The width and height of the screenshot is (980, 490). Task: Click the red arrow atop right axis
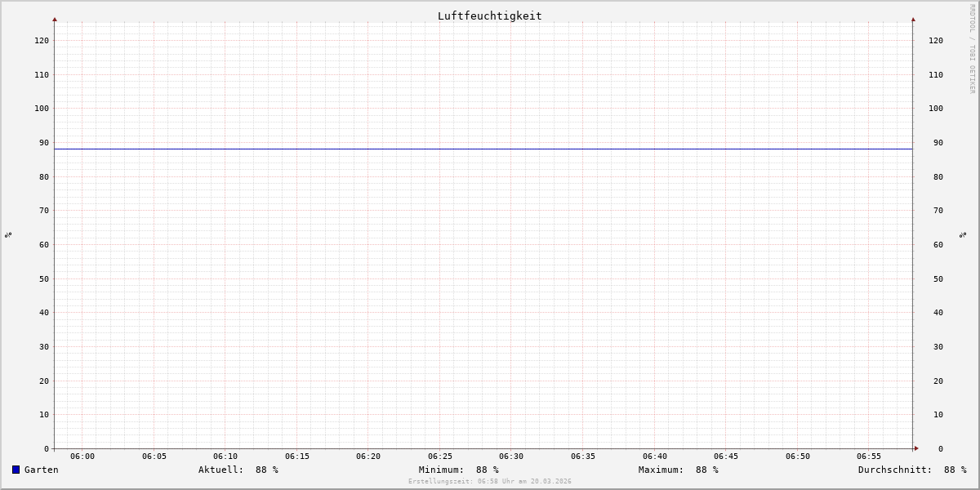pyautogui.click(x=913, y=19)
